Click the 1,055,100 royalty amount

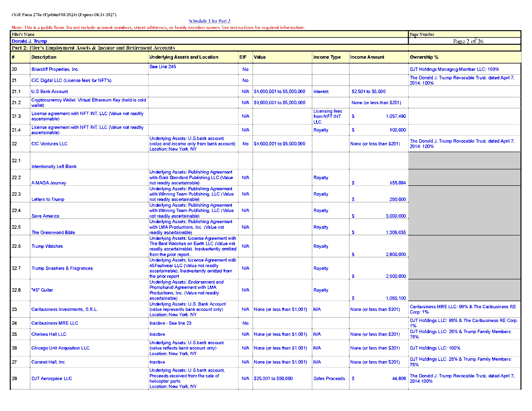pos(396,299)
